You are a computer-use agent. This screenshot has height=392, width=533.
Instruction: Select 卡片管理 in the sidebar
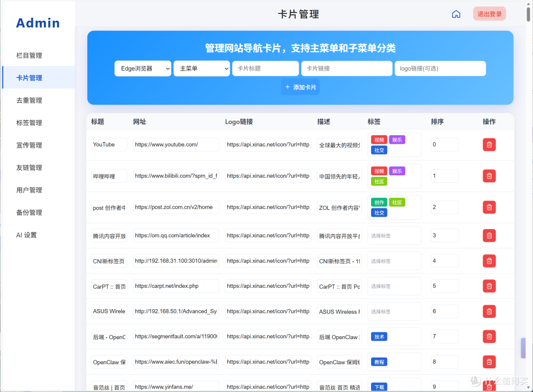point(38,78)
